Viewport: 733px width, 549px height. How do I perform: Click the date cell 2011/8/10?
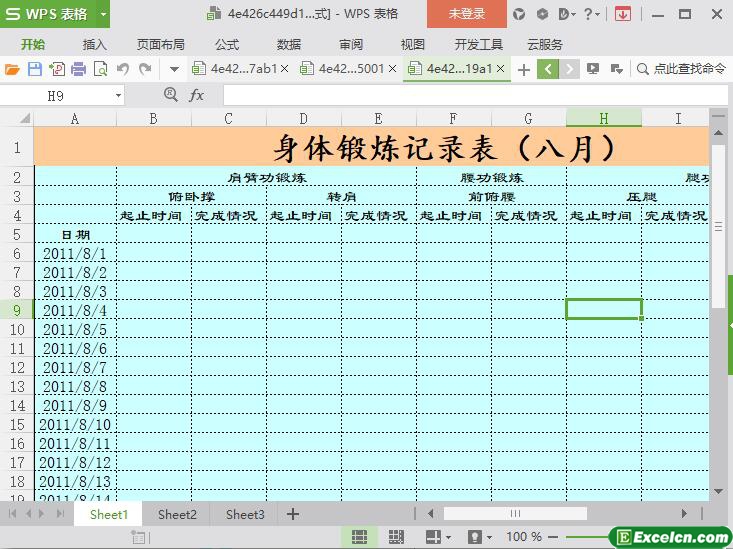[x=75, y=425]
